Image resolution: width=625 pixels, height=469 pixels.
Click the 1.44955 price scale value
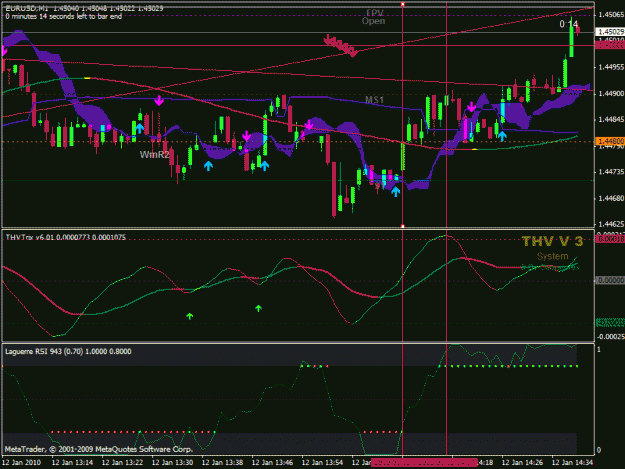coord(611,67)
